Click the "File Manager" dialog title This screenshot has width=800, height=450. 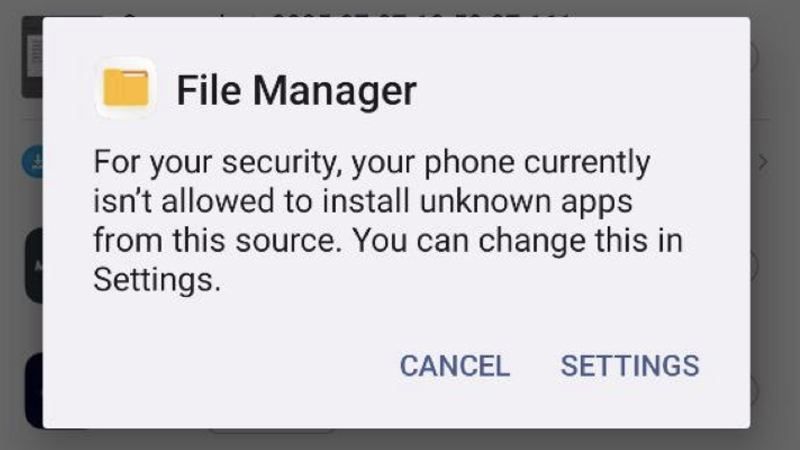pos(296,91)
